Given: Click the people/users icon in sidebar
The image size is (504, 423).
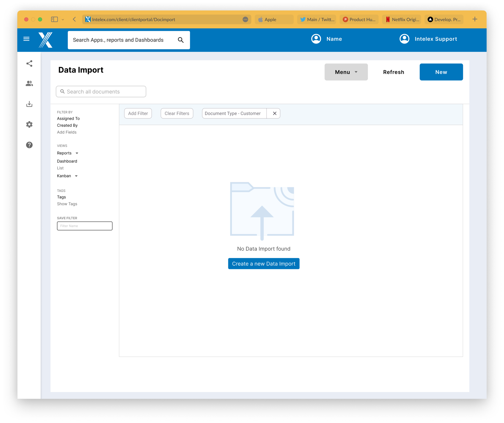Looking at the screenshot, I should pos(29,83).
